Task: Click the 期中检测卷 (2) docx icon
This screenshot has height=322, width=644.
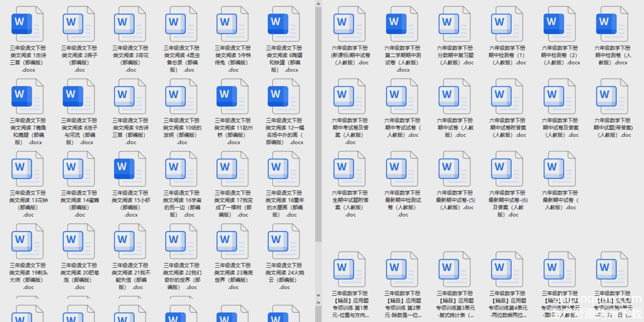Action: [560, 24]
